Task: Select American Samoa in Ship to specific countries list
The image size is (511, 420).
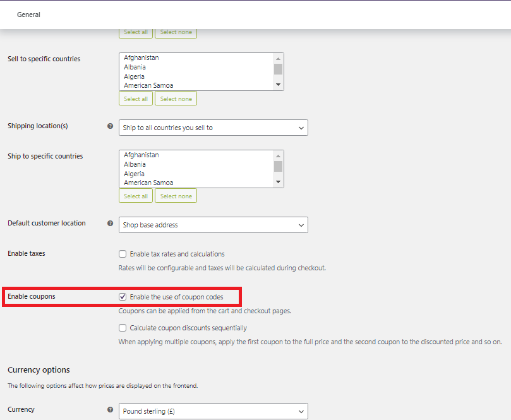Action: click(x=148, y=183)
